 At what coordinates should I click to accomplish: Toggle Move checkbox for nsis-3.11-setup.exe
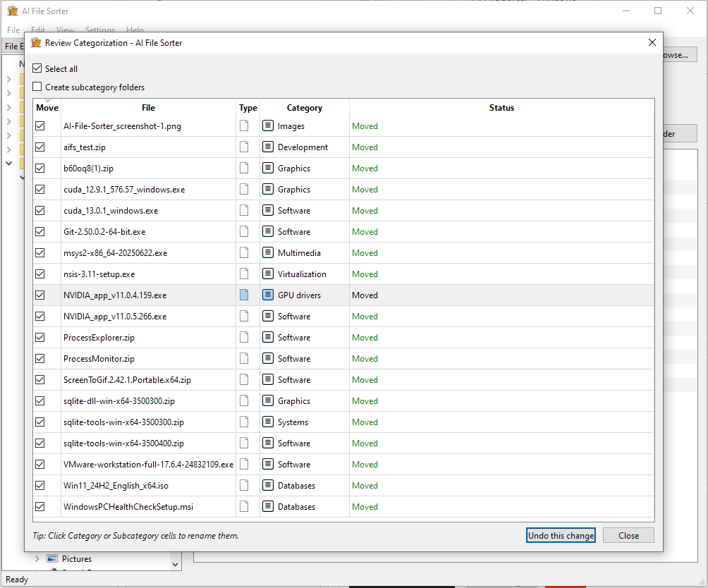pyautogui.click(x=40, y=274)
